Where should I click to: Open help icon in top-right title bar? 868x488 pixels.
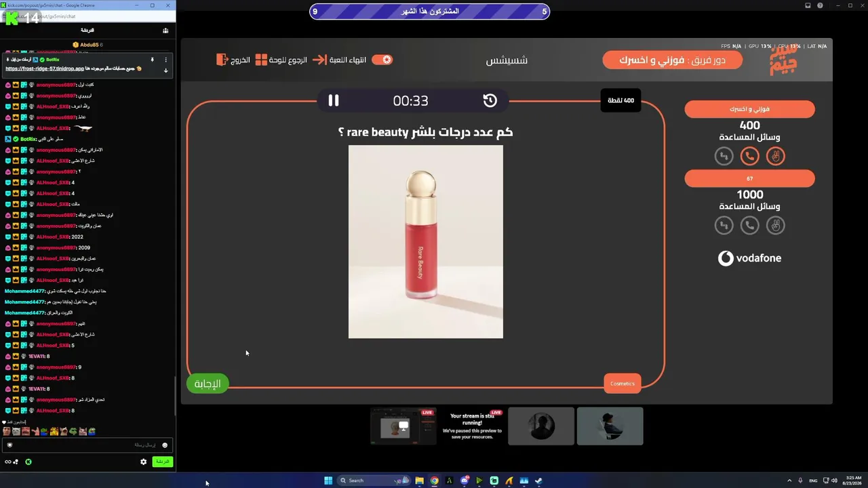coord(820,5)
